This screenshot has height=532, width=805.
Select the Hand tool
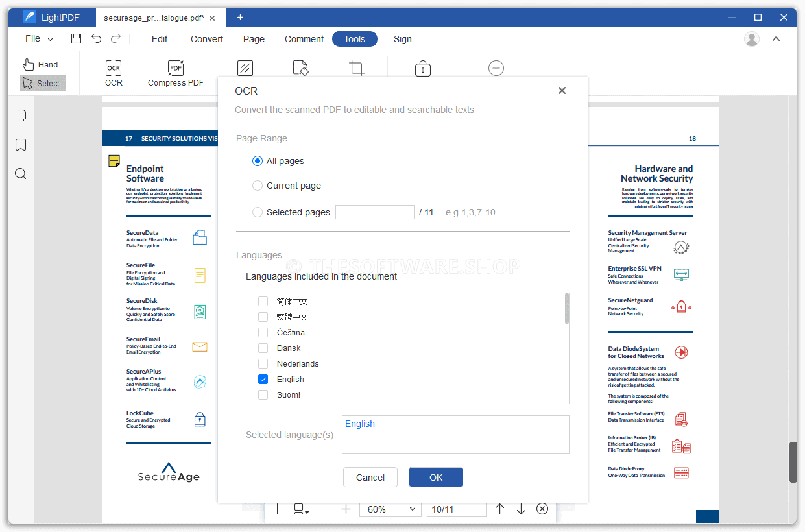(x=40, y=64)
